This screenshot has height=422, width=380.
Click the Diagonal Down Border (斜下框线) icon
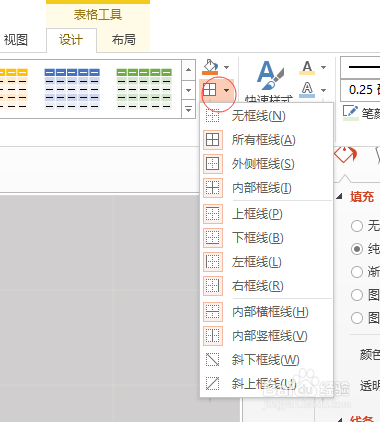[x=213, y=360]
